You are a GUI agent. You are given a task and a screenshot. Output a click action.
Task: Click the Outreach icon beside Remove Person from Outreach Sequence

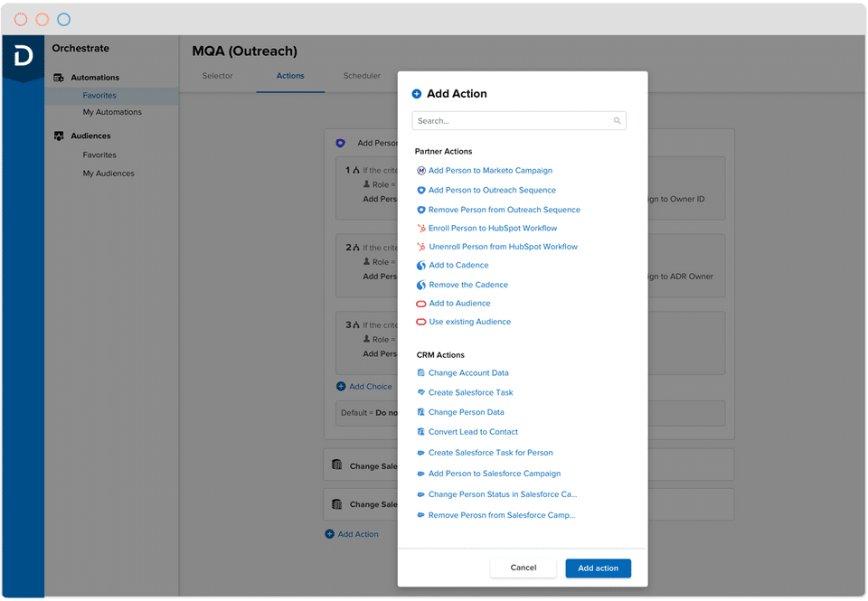pos(420,210)
